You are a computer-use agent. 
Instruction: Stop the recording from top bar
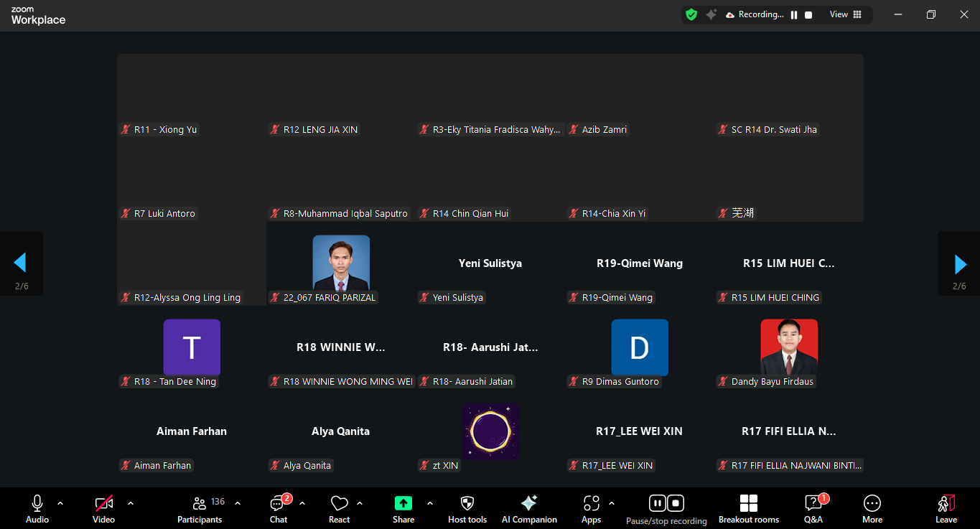pos(808,15)
